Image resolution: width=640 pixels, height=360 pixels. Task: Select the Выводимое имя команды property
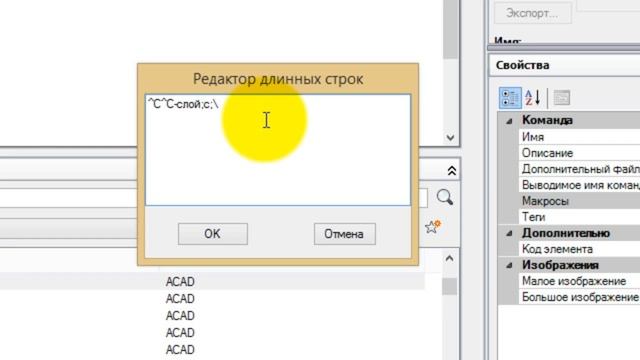coord(580,185)
